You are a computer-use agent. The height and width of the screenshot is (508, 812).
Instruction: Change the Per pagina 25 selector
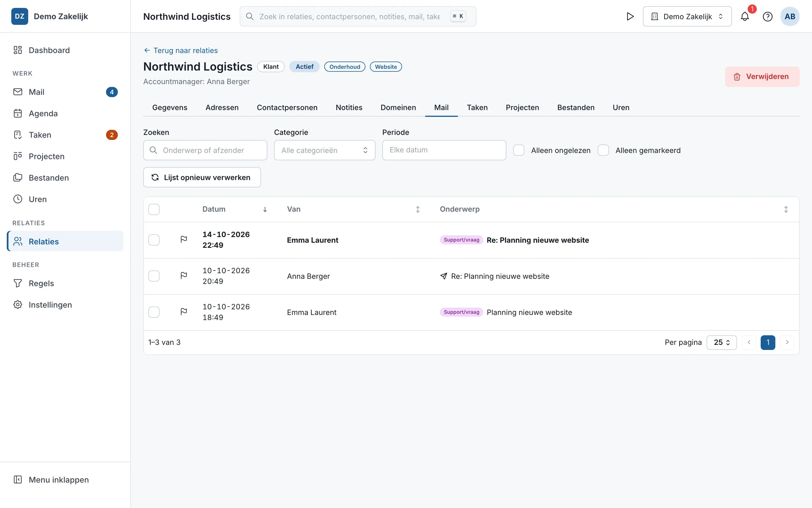[722, 342]
